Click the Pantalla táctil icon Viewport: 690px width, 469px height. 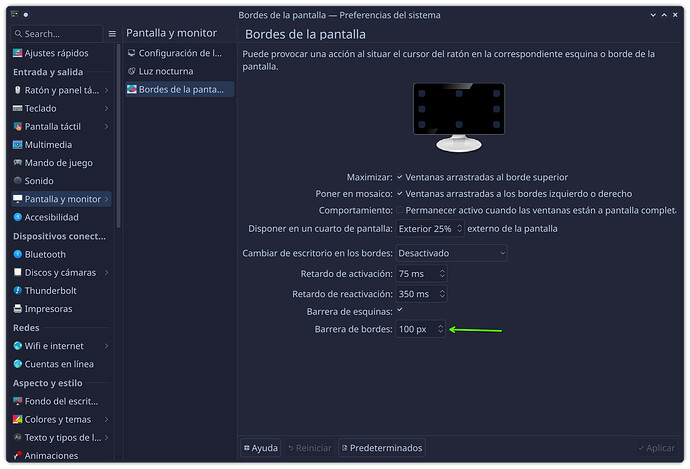[x=18, y=127]
